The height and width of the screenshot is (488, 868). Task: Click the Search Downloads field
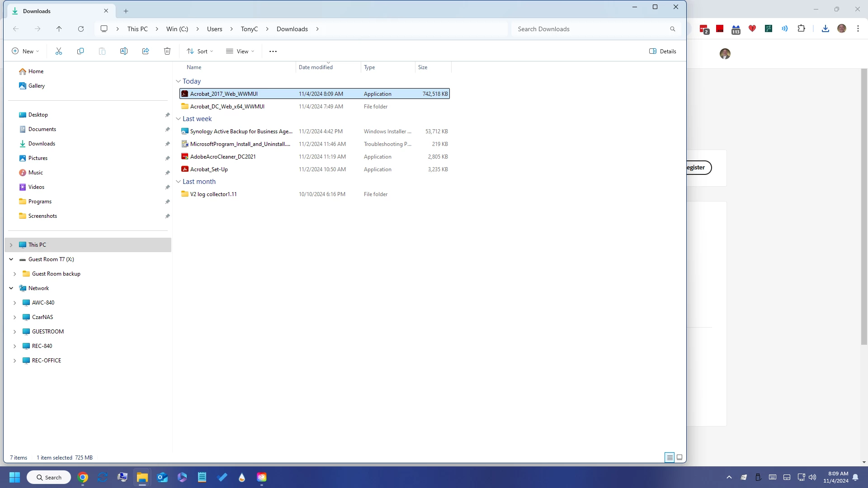[x=592, y=29]
